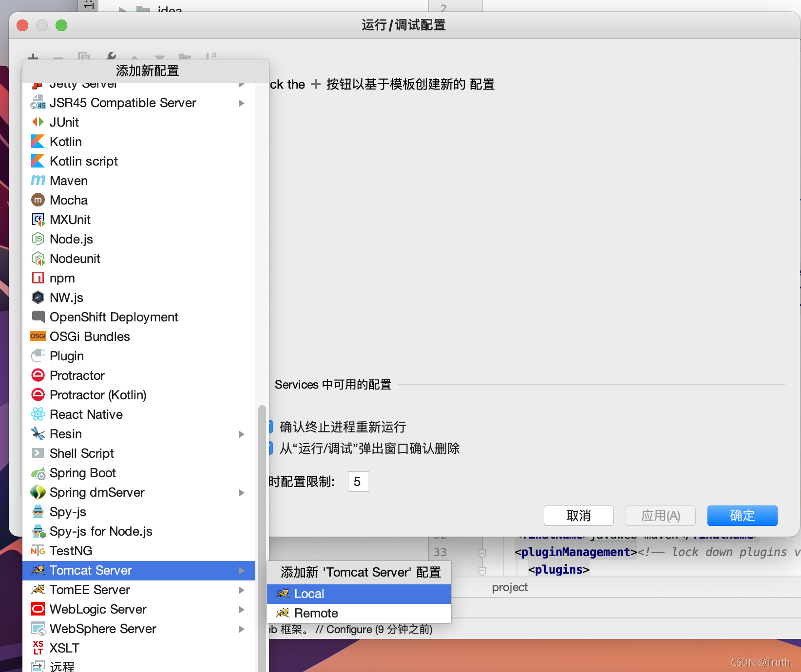The height and width of the screenshot is (672, 801).
Task: Click the Shell Script terminal icon
Action: (38, 453)
